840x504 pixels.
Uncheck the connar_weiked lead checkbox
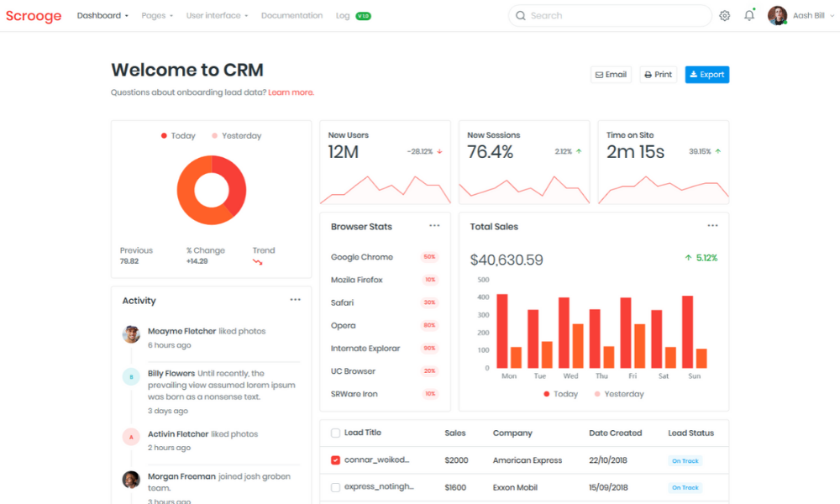(336, 460)
